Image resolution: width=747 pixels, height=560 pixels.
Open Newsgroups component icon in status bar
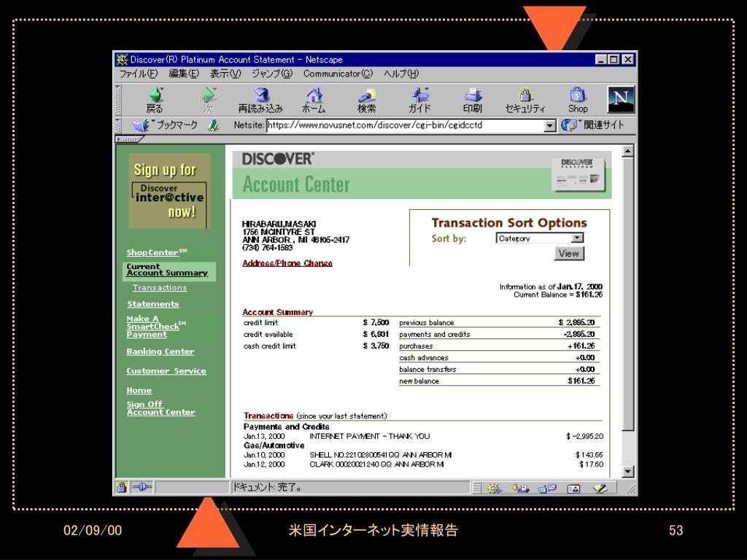[547, 488]
